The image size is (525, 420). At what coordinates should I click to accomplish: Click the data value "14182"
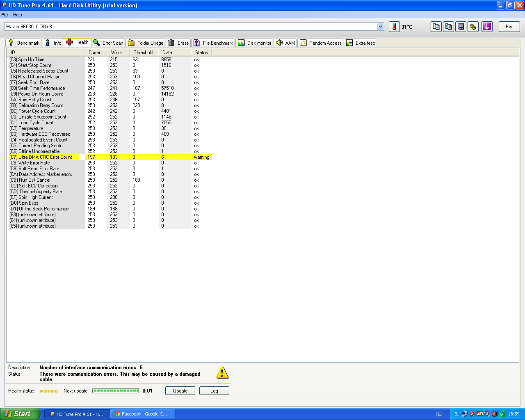click(167, 94)
